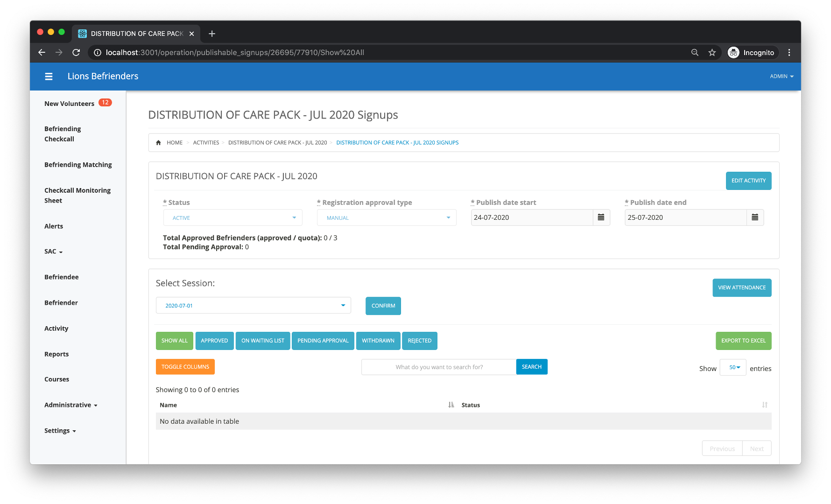The height and width of the screenshot is (504, 831).
Task: Change Show entries count dropdown
Action: (x=733, y=368)
